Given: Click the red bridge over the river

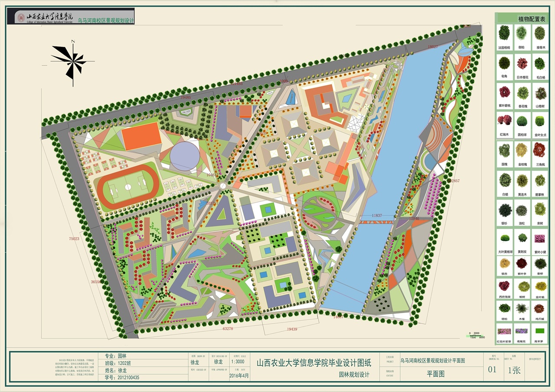Looking at the screenshot, I should point(375,222).
